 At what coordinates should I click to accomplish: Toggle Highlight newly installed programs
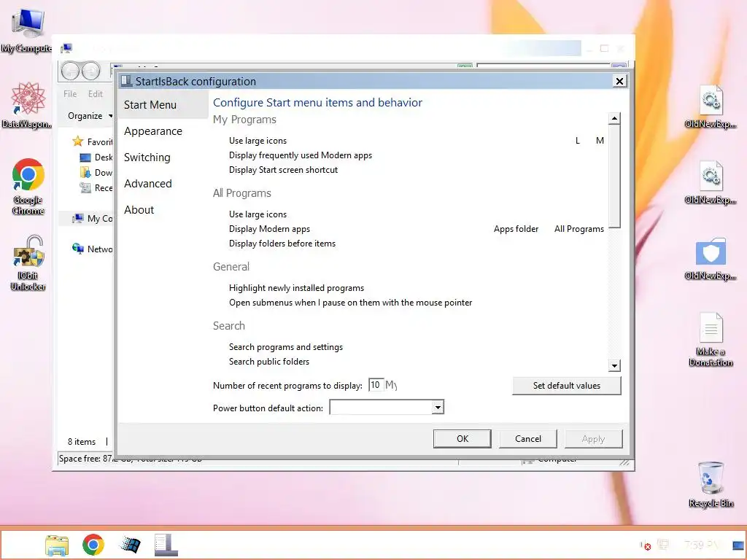[296, 288]
